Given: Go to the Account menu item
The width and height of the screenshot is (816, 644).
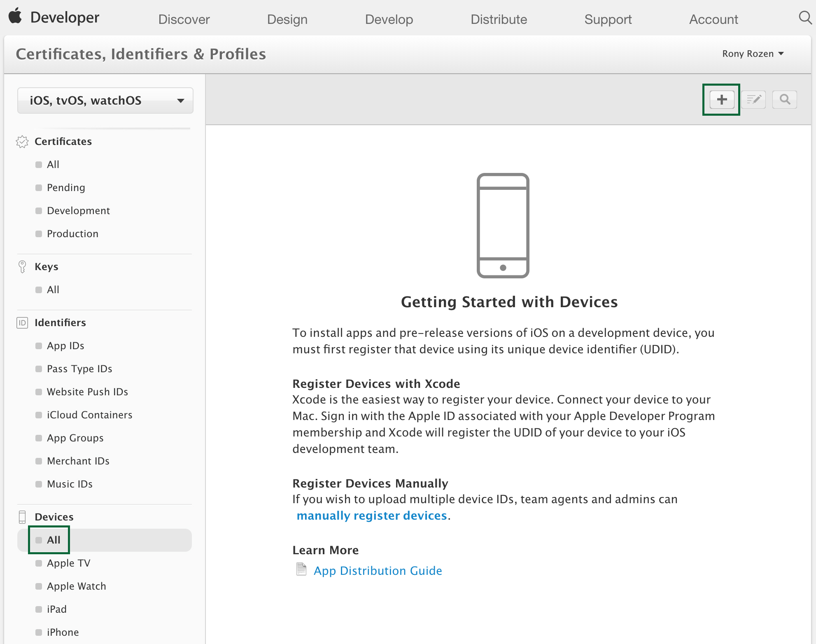Looking at the screenshot, I should 713,19.
